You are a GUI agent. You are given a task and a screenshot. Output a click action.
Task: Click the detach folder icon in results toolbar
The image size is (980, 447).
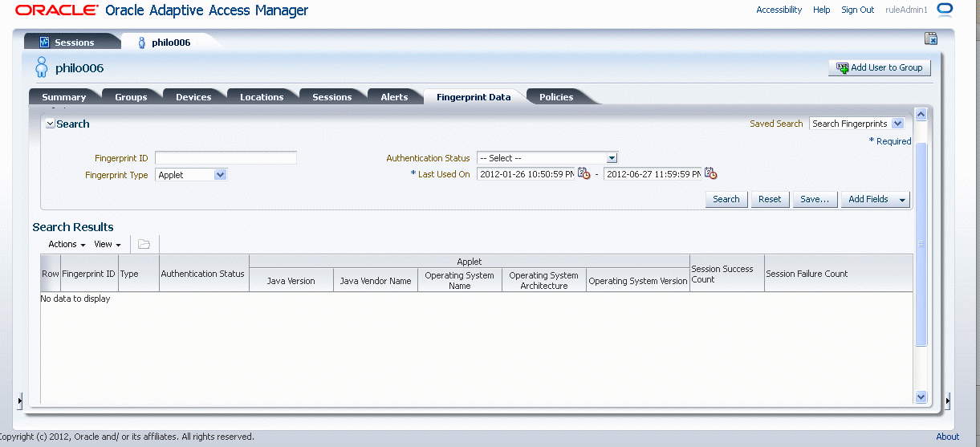(x=144, y=244)
